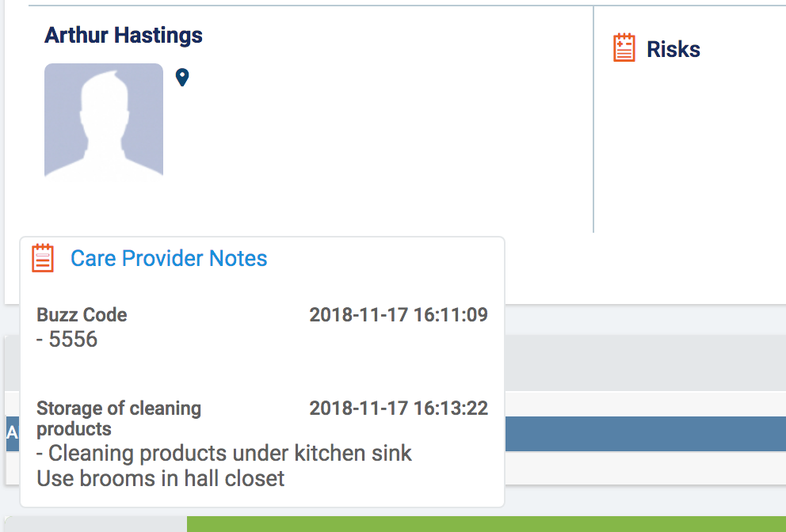This screenshot has height=532, width=786.
Task: Click the 16:13:22 note timestamp
Action: point(398,408)
